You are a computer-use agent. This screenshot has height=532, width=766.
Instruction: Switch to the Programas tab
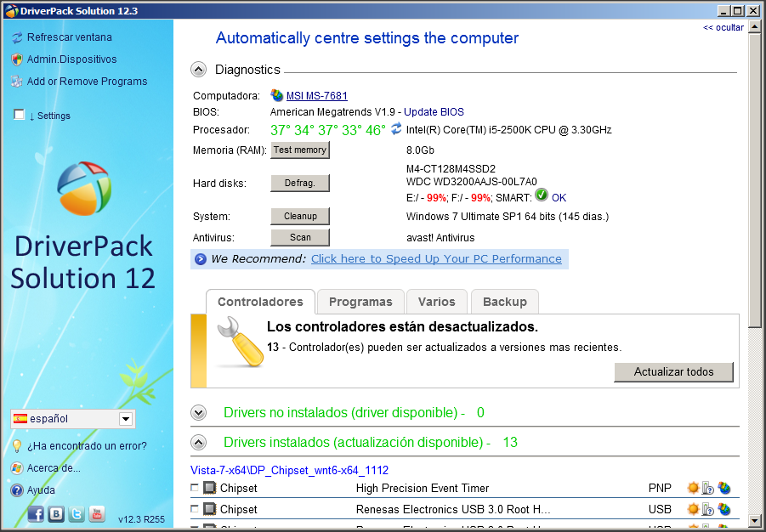pyautogui.click(x=360, y=302)
